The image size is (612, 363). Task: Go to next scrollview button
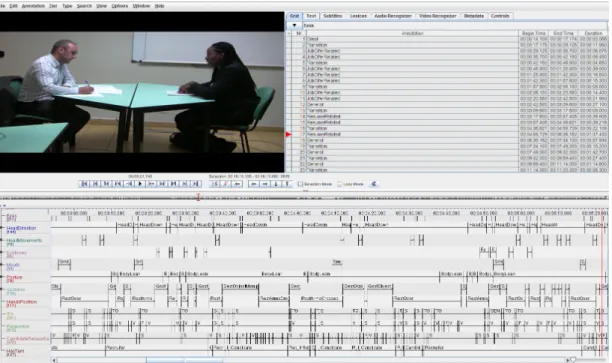185,184
